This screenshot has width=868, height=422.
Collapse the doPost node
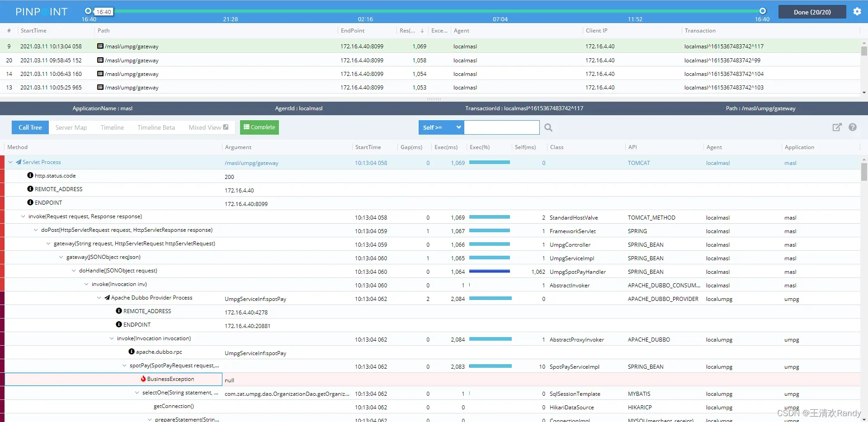pos(36,230)
